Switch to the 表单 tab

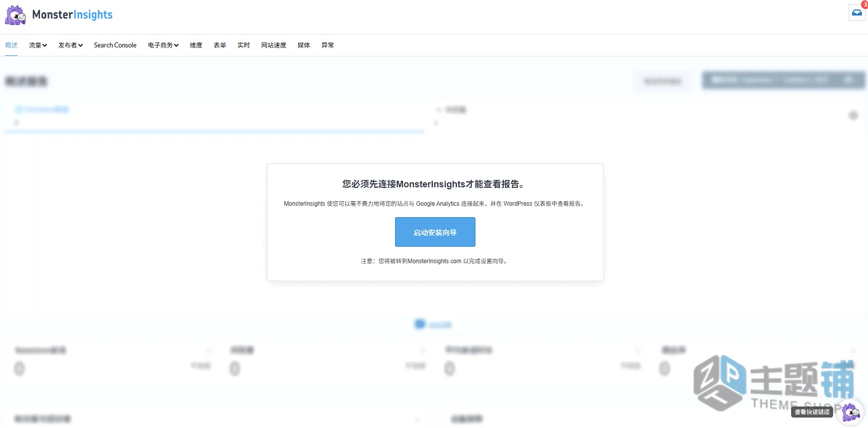pyautogui.click(x=220, y=45)
